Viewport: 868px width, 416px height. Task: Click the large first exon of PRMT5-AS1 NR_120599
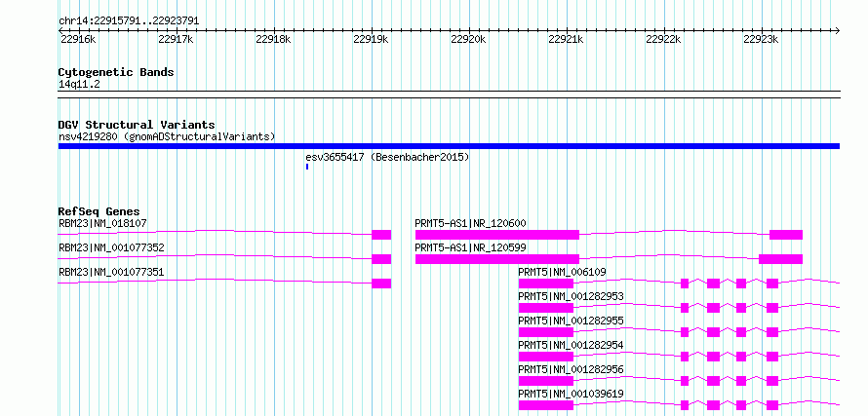(497, 259)
